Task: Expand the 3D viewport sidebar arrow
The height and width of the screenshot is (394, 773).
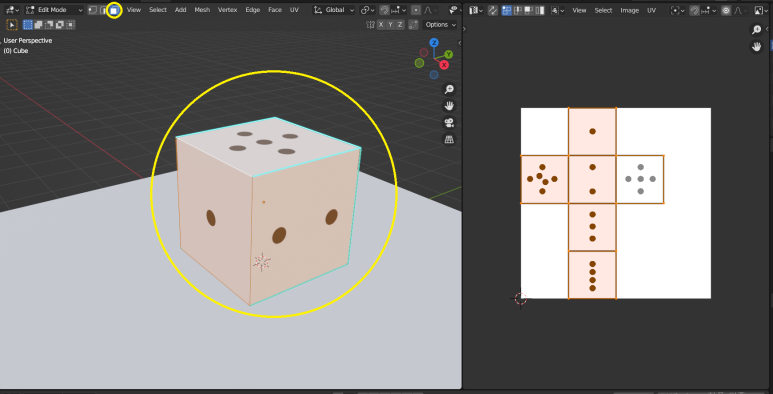Action: coord(460,43)
